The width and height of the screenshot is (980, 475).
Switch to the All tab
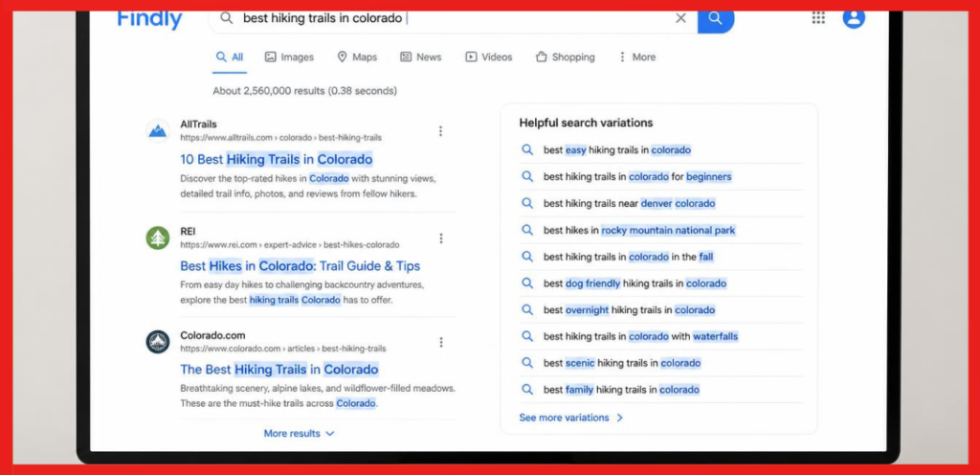[x=230, y=57]
